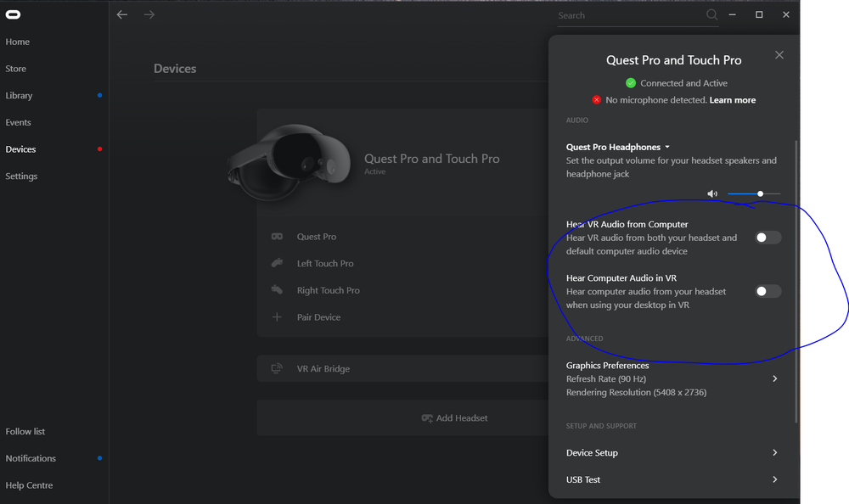Viewport: 849px width, 504px height.
Task: Expand Graphics Preferences with its chevron
Action: (x=775, y=379)
